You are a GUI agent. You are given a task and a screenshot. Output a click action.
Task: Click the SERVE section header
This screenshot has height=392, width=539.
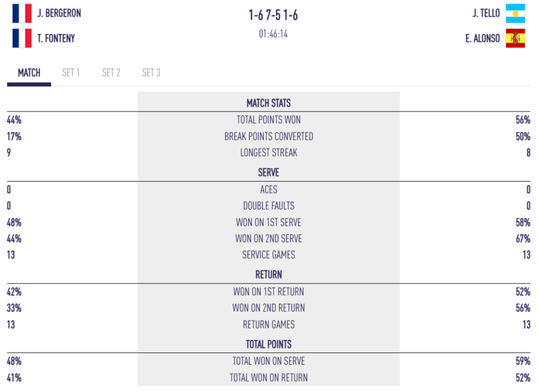click(268, 173)
